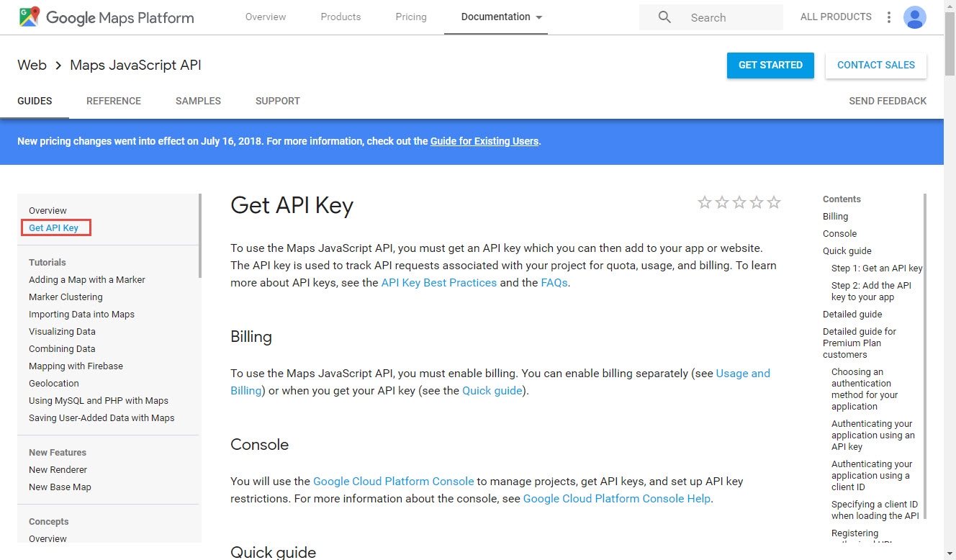The image size is (956, 560).
Task: Open the Pricing page from the top menu
Action: (410, 17)
